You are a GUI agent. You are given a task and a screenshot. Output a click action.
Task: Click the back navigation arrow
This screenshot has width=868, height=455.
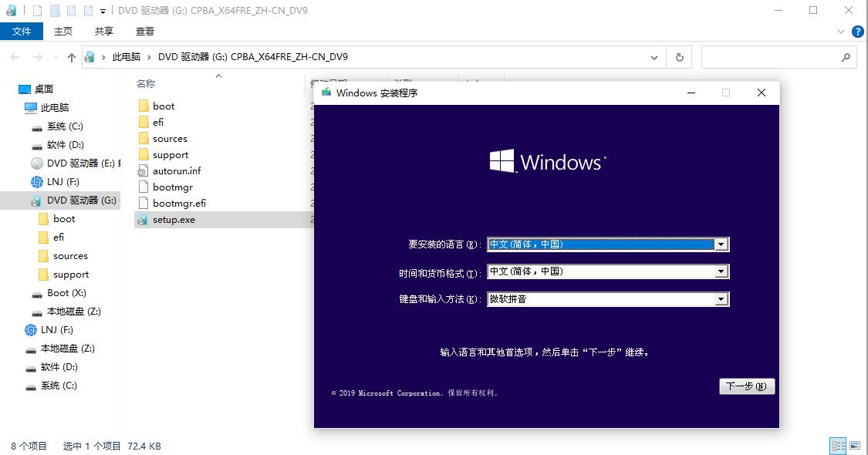coord(15,57)
